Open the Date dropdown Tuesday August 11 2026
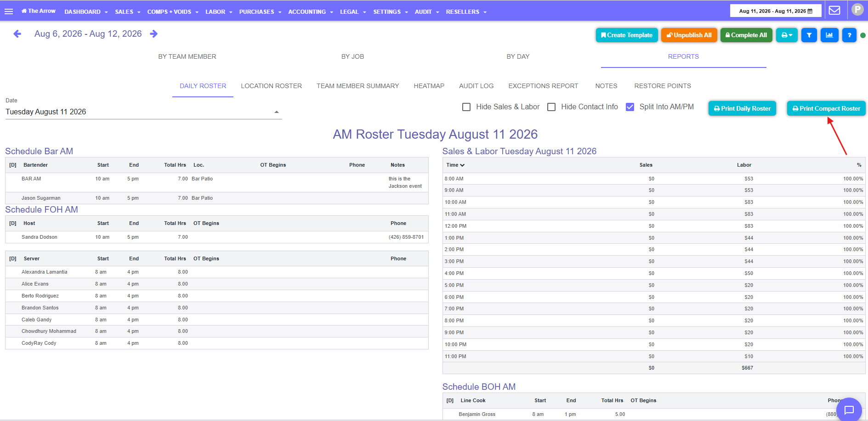Viewport: 868px width, 421px height. point(143,112)
